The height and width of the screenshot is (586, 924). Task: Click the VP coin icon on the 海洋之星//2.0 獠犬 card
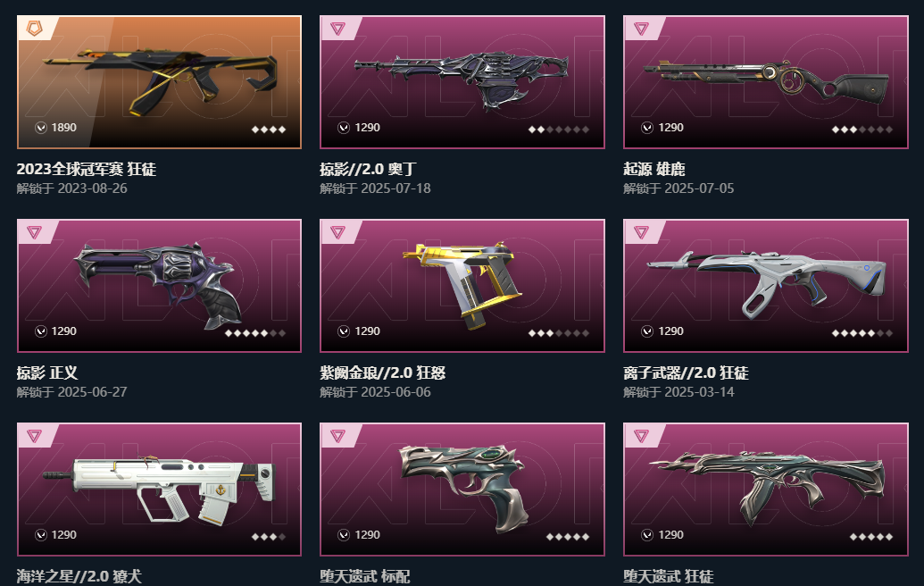[x=41, y=535]
